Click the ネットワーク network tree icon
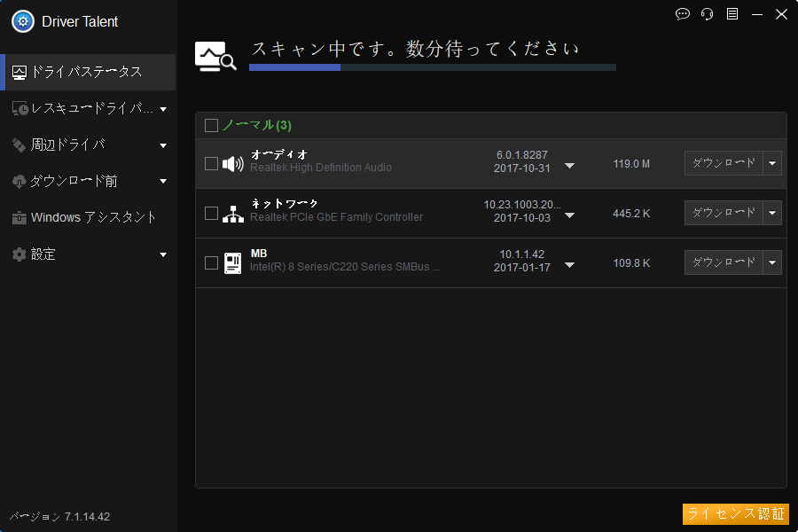This screenshot has width=798, height=532. pyautogui.click(x=233, y=214)
